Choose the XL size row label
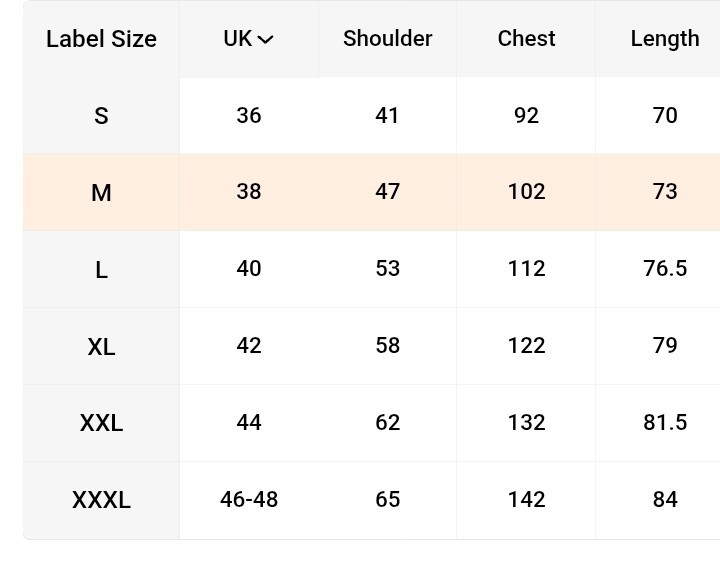Screen dimensions: 720x564 [101, 346]
